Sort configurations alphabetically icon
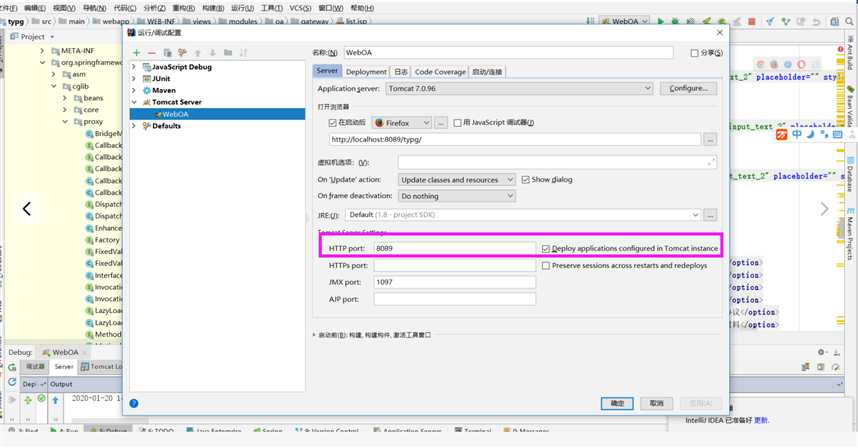858x448 pixels. pyautogui.click(x=244, y=53)
